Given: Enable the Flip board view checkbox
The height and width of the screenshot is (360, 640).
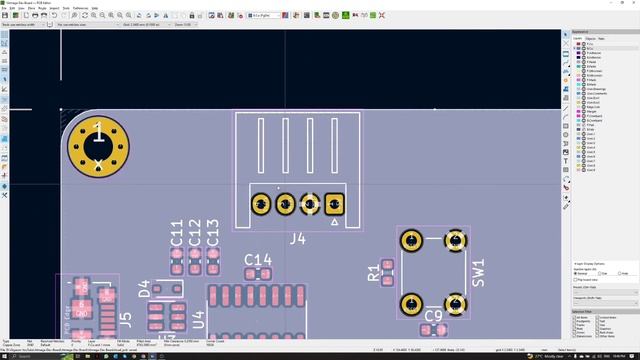Looking at the screenshot, I should coord(576,280).
